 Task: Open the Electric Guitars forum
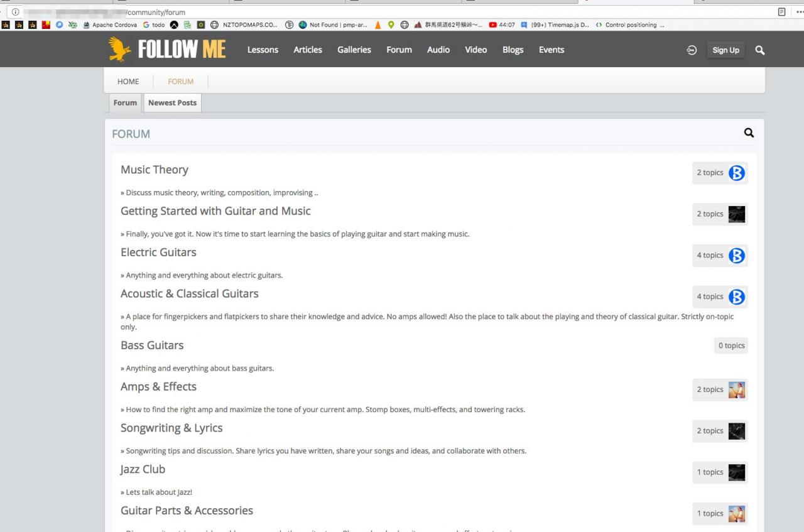click(158, 252)
